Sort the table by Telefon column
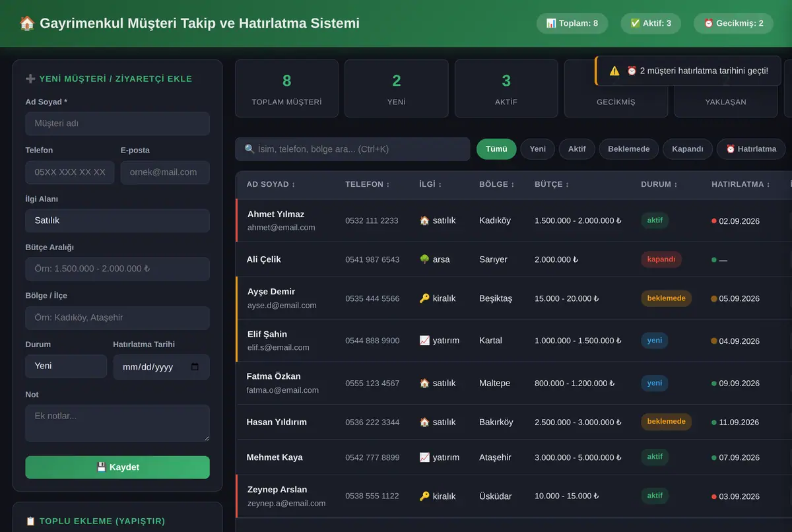The image size is (792, 532). [x=368, y=184]
